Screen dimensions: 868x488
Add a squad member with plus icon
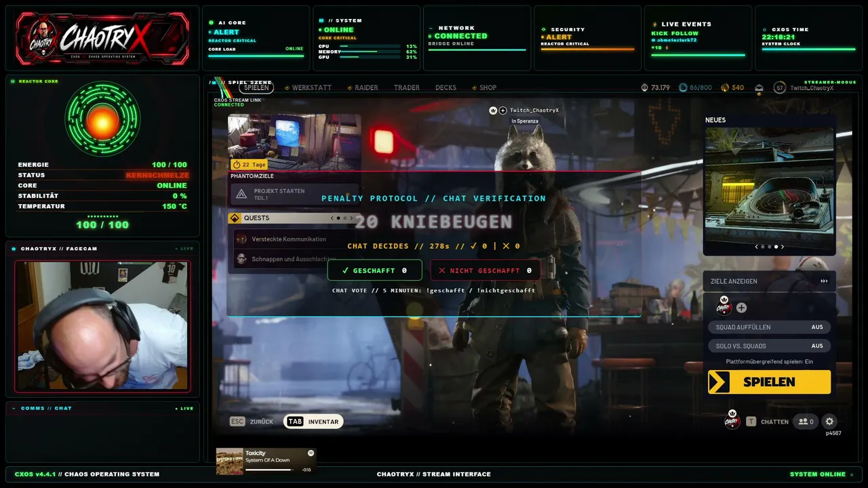pos(741,308)
